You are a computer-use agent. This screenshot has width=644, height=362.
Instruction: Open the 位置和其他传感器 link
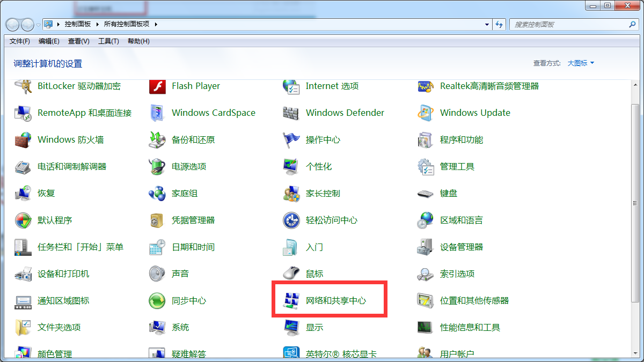474,301
